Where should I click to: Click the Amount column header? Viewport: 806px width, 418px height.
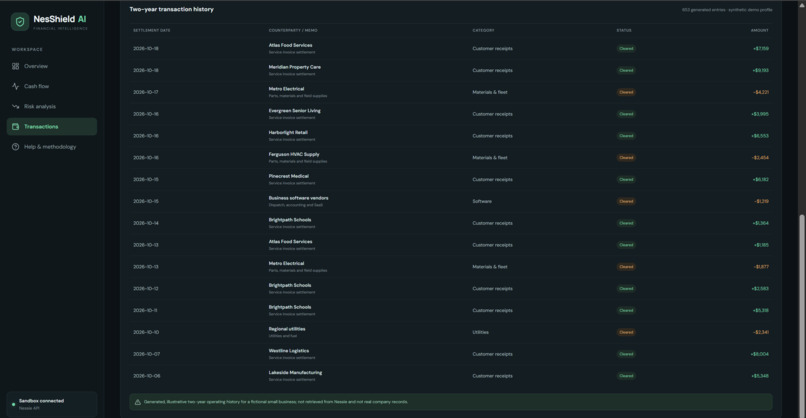coord(760,30)
